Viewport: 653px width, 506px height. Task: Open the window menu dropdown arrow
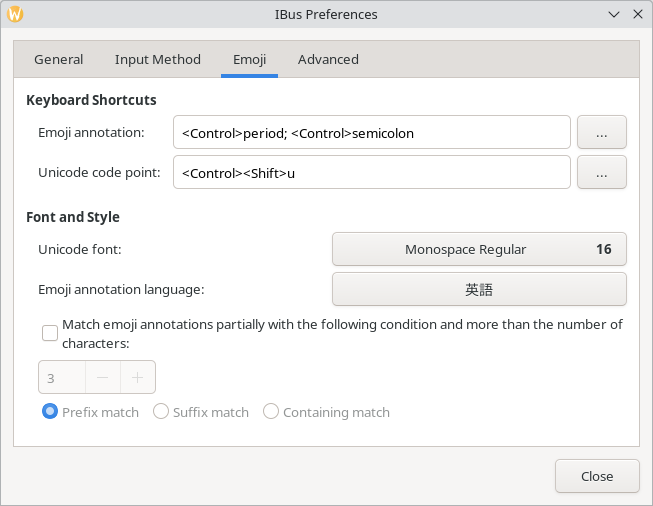point(614,14)
